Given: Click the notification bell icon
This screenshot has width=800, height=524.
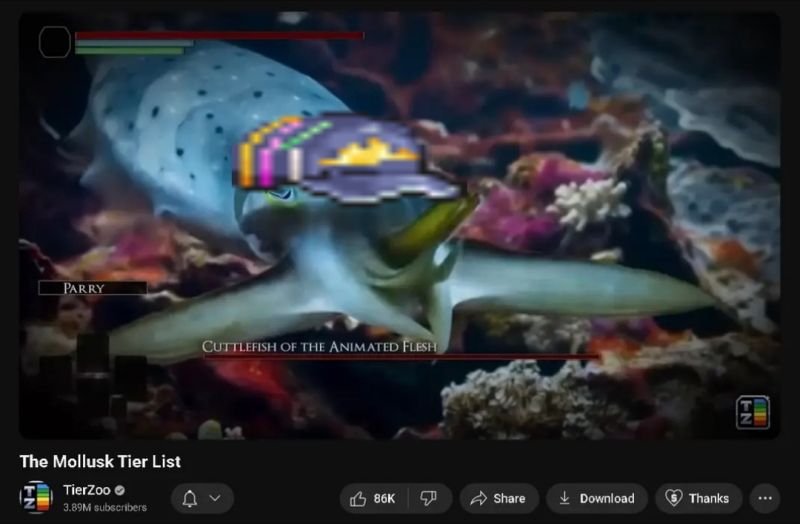Looking at the screenshot, I should click(x=190, y=498).
